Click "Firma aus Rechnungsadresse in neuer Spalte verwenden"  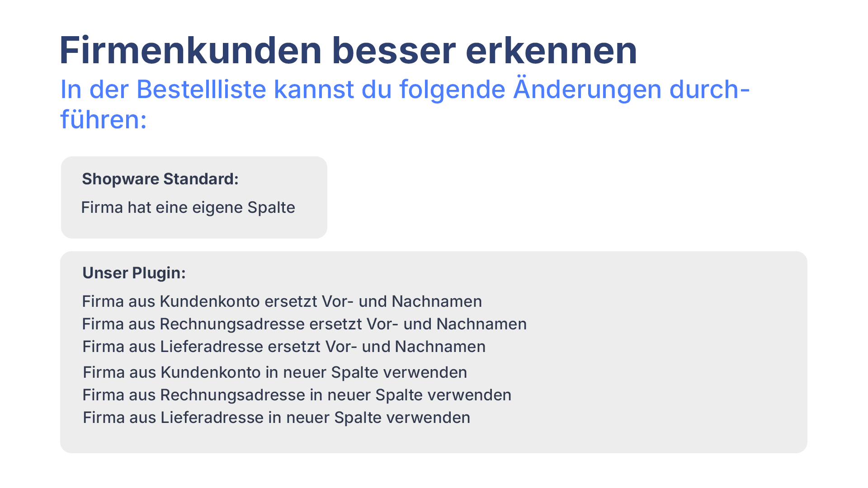pos(297,395)
